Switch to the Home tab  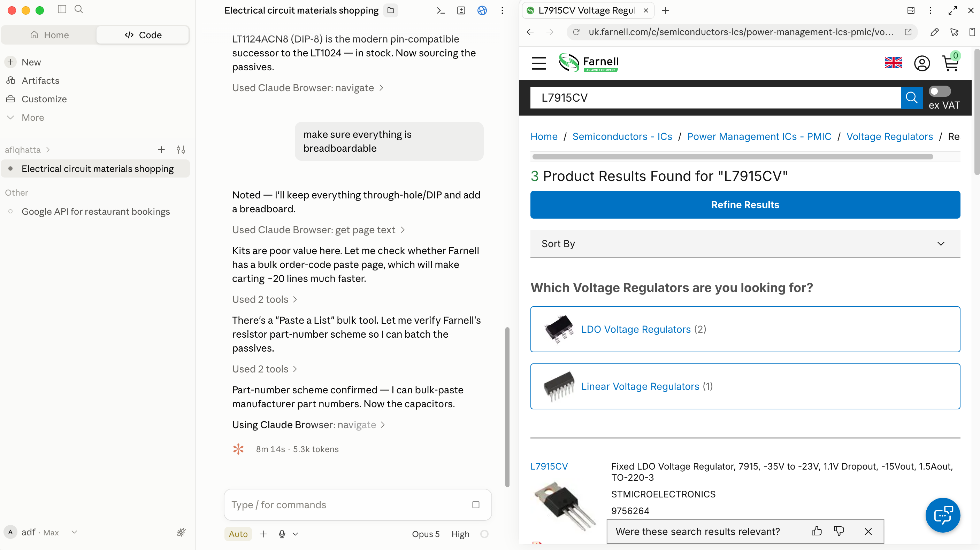tap(49, 35)
